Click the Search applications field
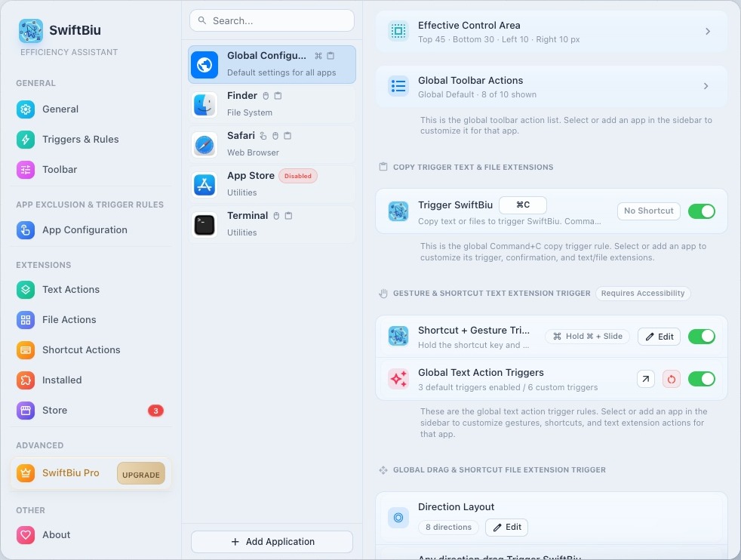The height and width of the screenshot is (560, 741). point(272,21)
